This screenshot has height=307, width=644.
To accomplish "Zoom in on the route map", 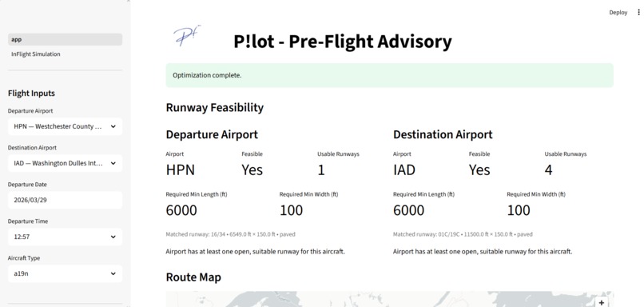I will pyautogui.click(x=602, y=302).
